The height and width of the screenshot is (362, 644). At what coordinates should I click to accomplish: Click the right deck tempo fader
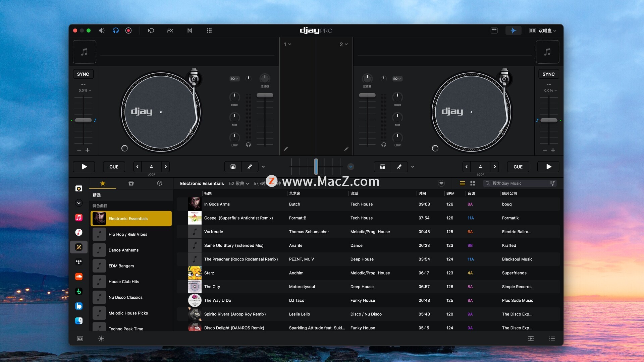coord(549,120)
